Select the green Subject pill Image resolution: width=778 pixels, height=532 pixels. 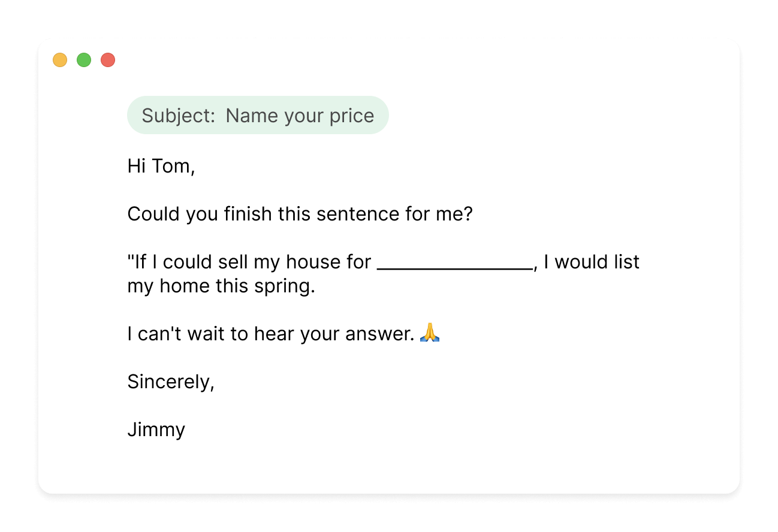(x=258, y=115)
